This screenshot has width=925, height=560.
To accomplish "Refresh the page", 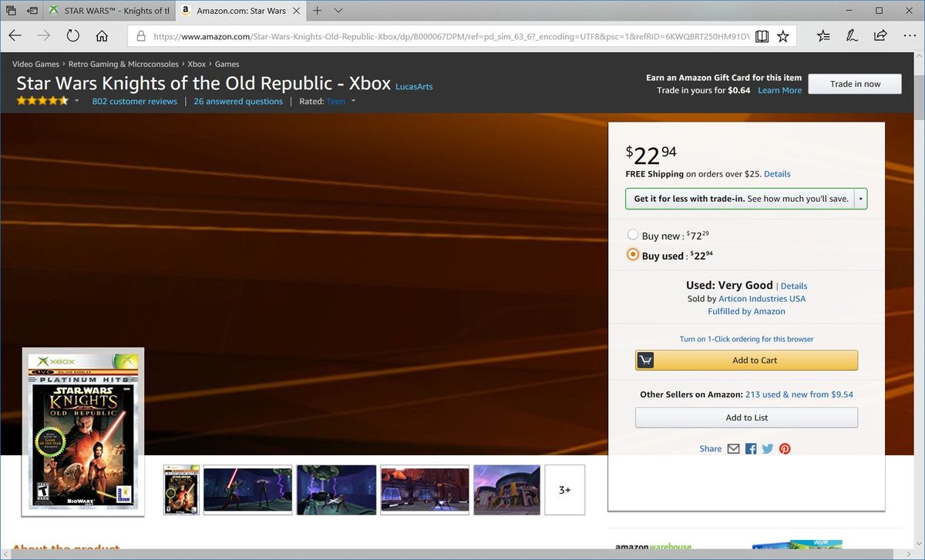I will 73,35.
